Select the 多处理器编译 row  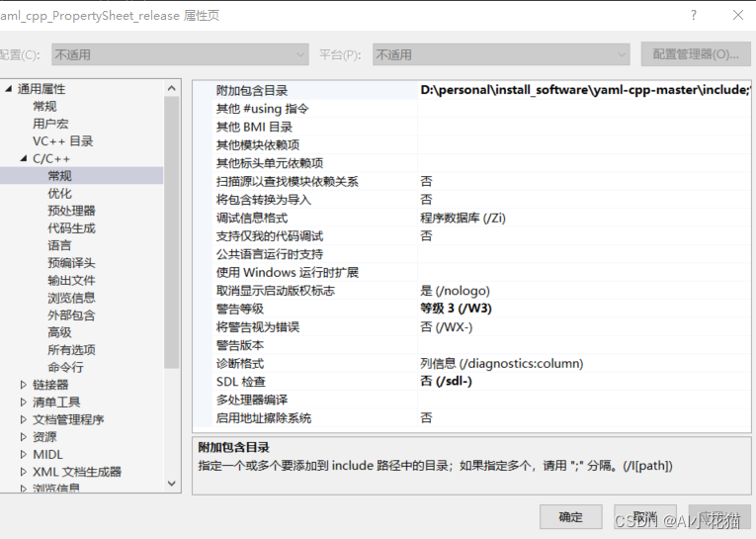(481, 400)
